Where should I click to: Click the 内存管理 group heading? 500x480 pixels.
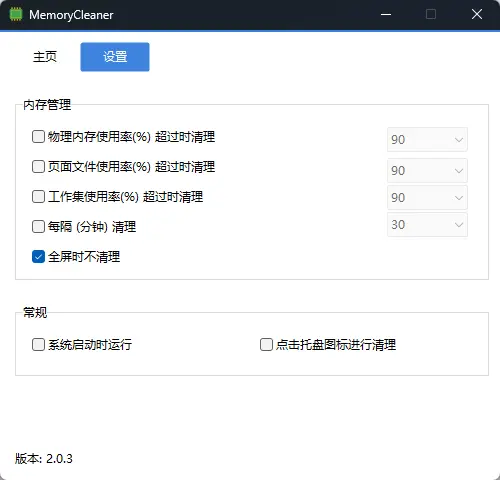click(47, 105)
